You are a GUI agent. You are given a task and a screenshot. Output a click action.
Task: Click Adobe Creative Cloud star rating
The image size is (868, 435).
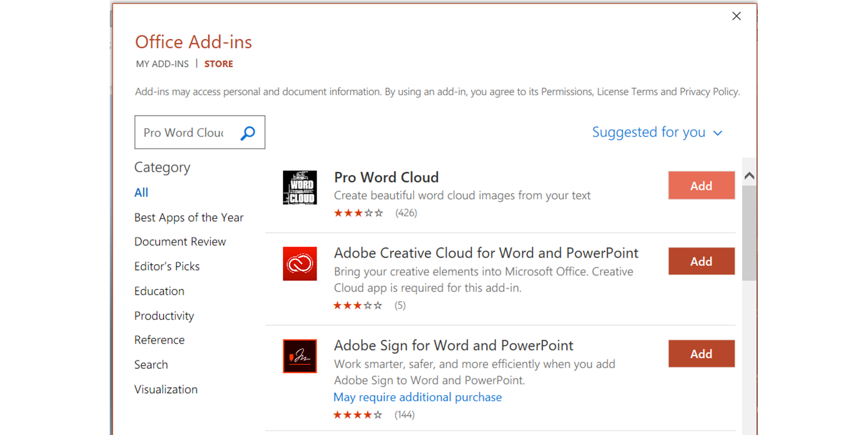(358, 305)
